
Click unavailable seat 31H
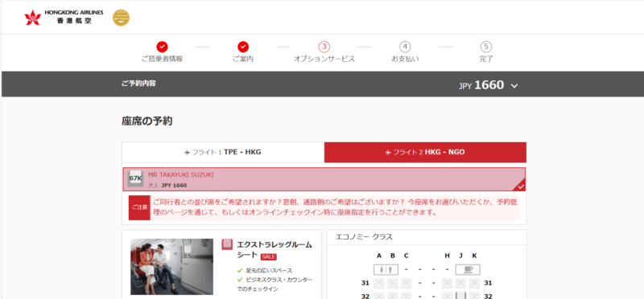pos(447,283)
